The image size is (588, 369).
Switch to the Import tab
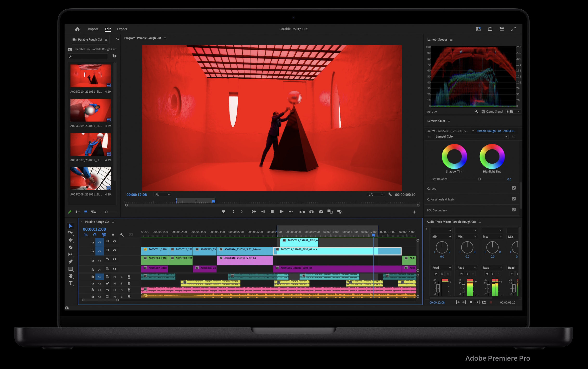(x=93, y=29)
